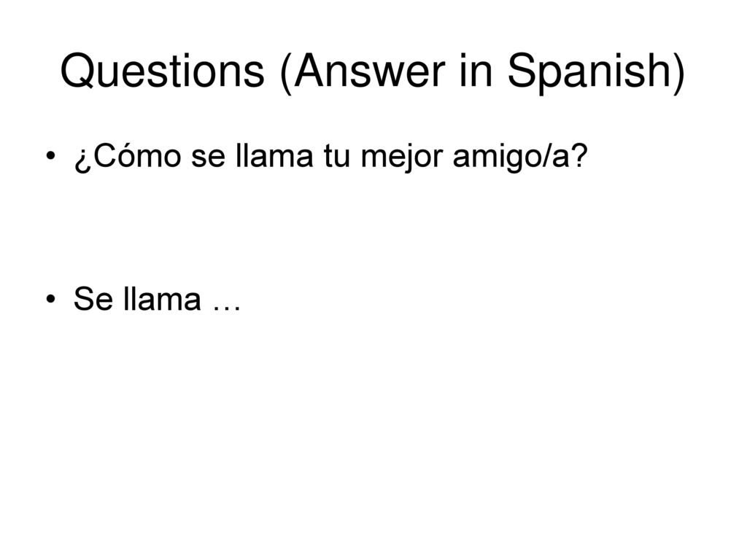The width and height of the screenshot is (747, 560).
Task: Select the word "Spanish)" in the title
Action: [597, 72]
